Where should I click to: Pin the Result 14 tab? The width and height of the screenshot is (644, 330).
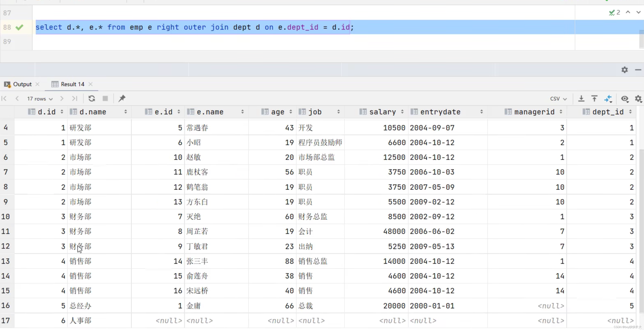122,98
